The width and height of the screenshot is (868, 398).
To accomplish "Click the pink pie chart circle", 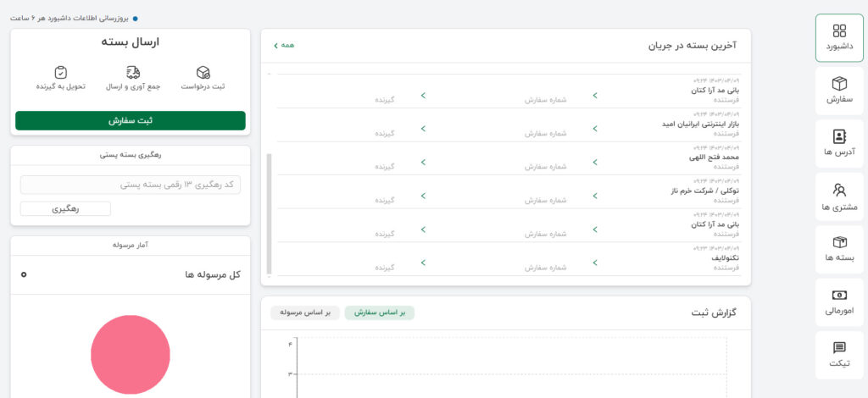I will 131,354.
